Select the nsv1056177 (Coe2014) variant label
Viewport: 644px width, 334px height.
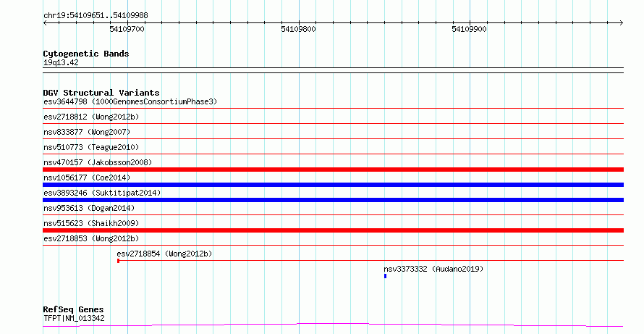click(x=87, y=178)
